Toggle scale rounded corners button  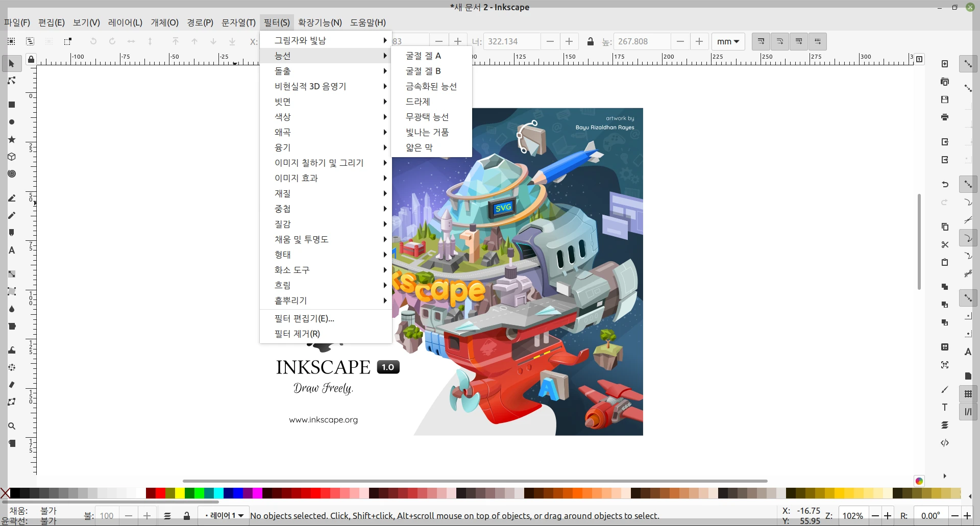[x=780, y=41]
